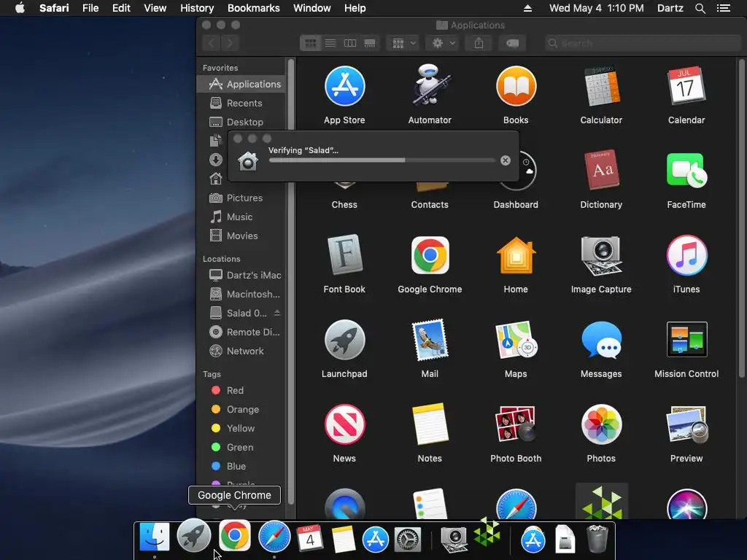Viewport: 747px width, 560px height.
Task: Switch Finder to gallery view
Action: point(370,43)
